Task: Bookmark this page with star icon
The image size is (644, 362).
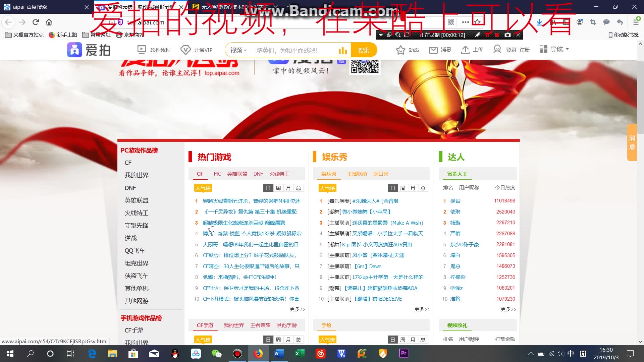Action: 477,22
